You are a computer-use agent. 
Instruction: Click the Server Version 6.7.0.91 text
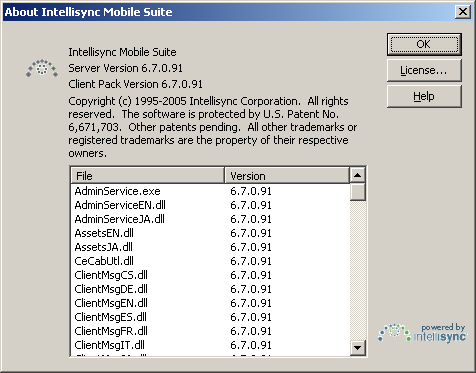point(125,68)
